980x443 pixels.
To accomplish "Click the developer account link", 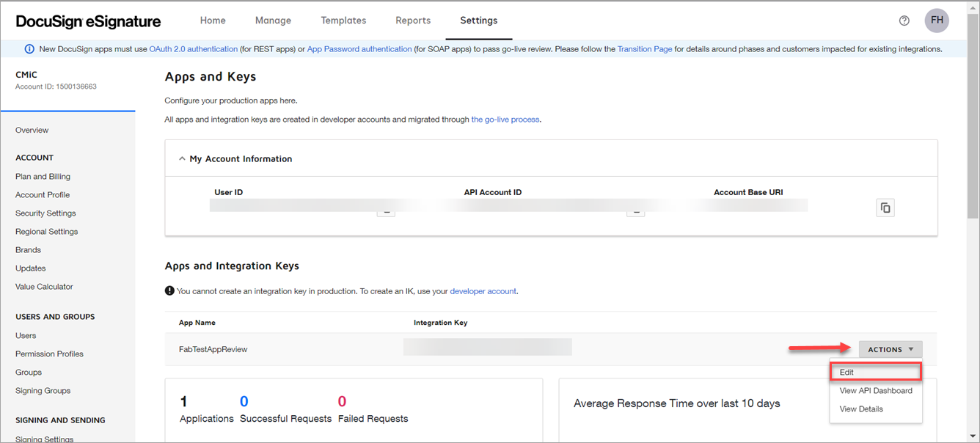I will point(483,291).
